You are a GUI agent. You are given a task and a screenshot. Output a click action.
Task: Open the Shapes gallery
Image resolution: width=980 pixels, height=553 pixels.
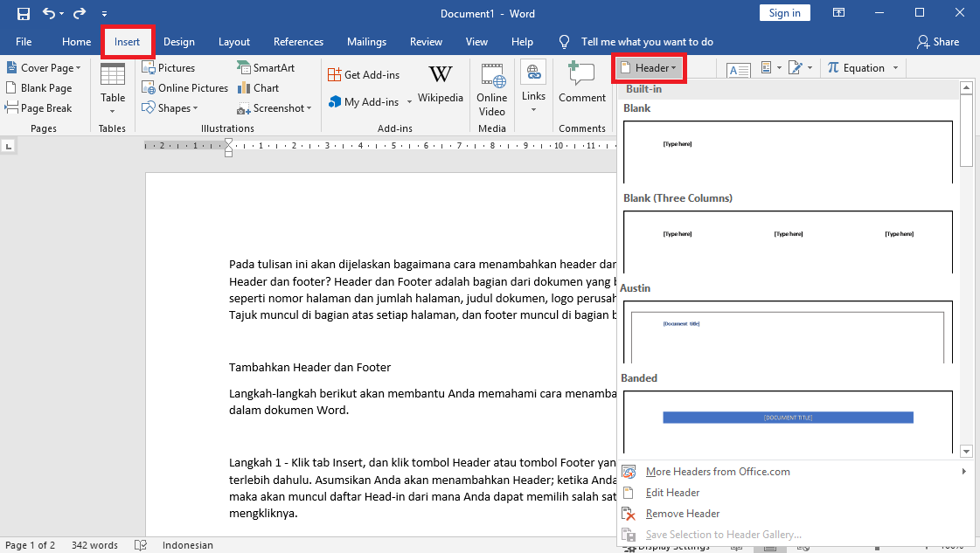(x=170, y=108)
